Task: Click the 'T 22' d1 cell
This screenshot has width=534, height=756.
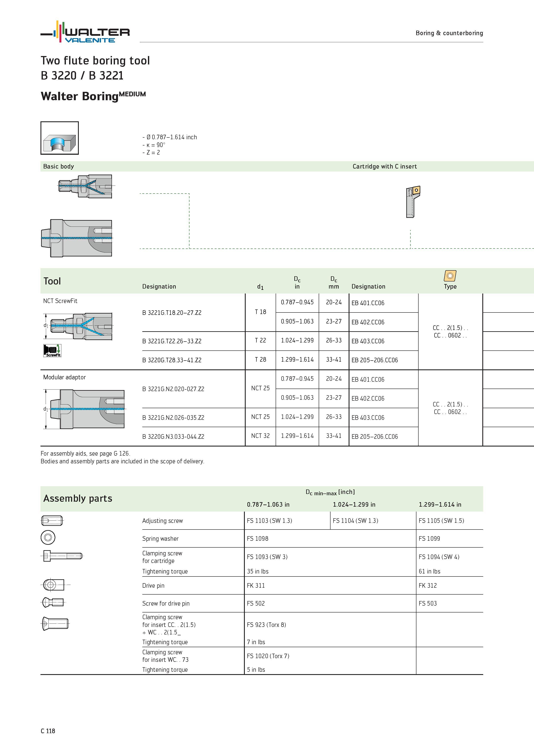Action: 260,341
